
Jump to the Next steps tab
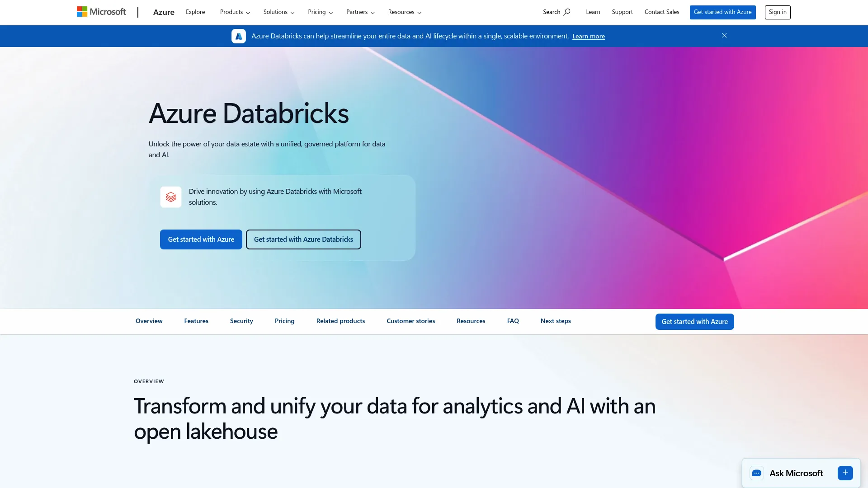(556, 321)
